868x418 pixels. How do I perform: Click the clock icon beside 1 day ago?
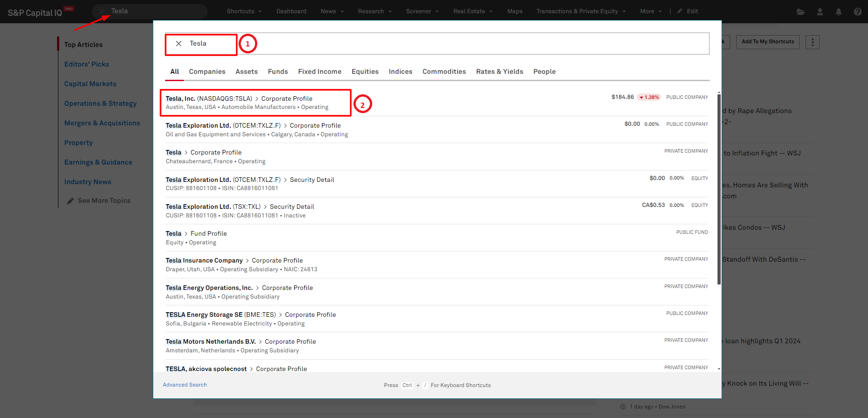(x=623, y=407)
